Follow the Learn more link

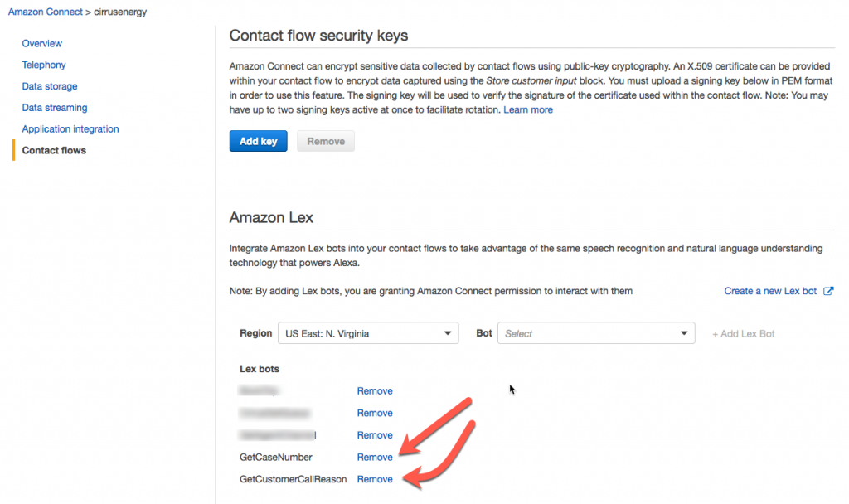(x=528, y=110)
